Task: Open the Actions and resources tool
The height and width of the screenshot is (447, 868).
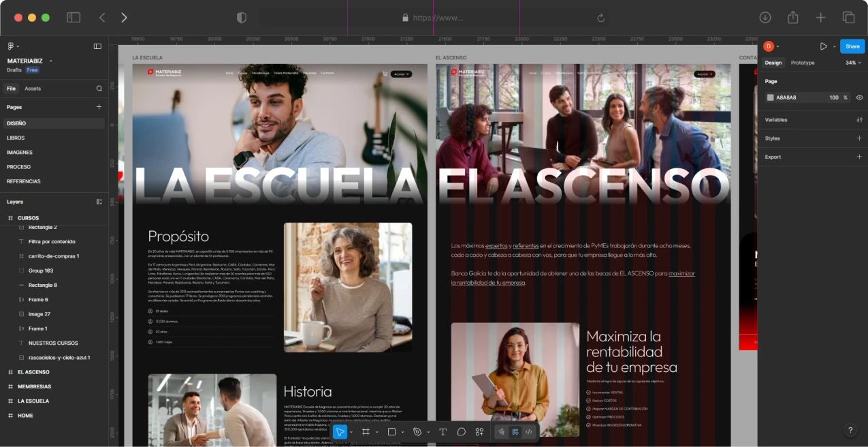Action: 479,432
